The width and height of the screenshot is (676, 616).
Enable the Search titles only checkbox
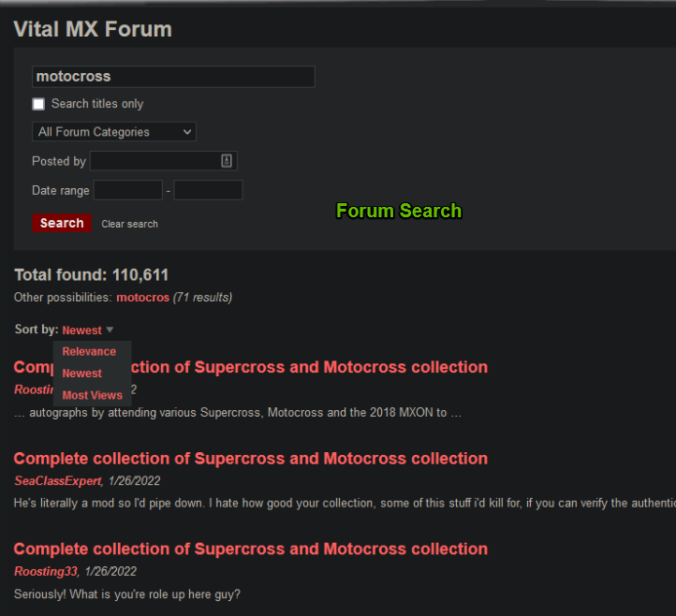[38, 104]
